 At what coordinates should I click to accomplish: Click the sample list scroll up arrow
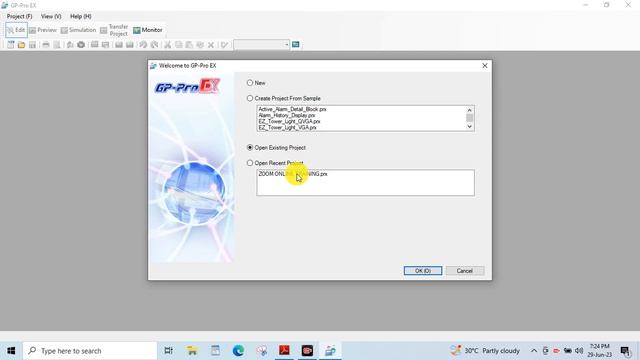click(x=469, y=110)
